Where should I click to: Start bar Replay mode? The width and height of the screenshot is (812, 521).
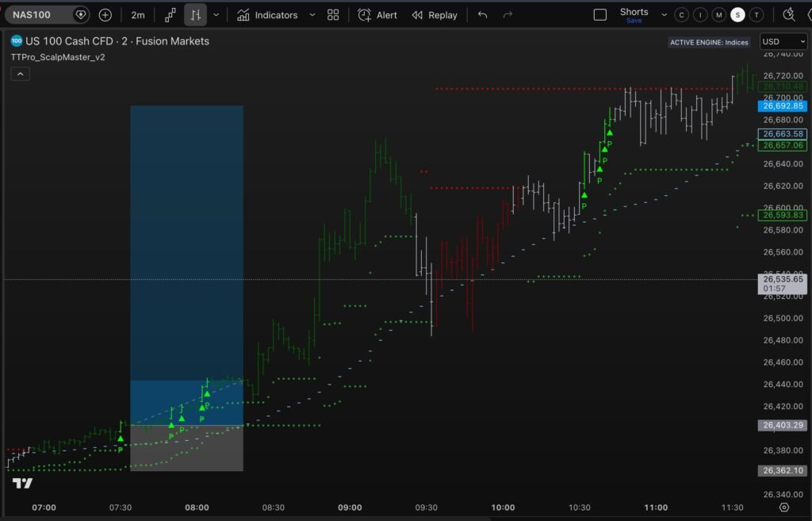click(x=435, y=15)
